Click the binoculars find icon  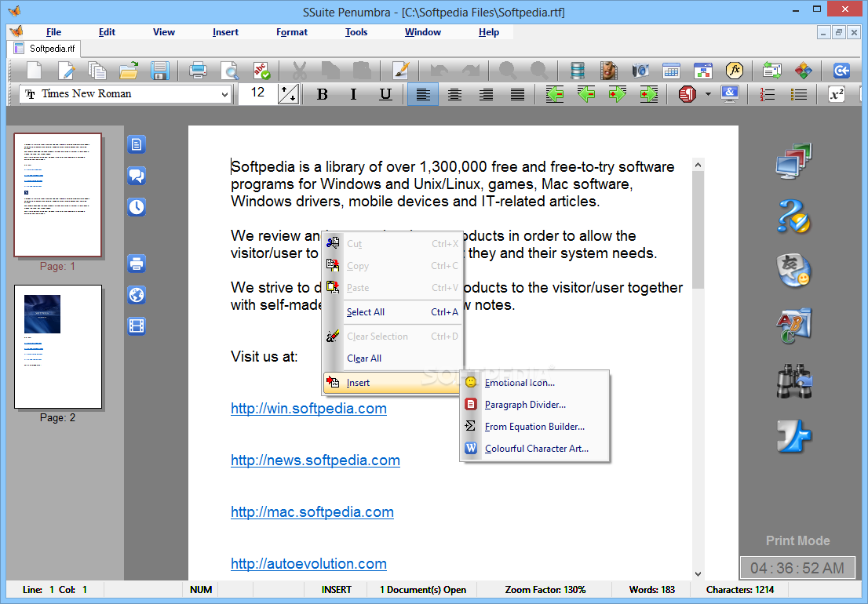click(793, 382)
